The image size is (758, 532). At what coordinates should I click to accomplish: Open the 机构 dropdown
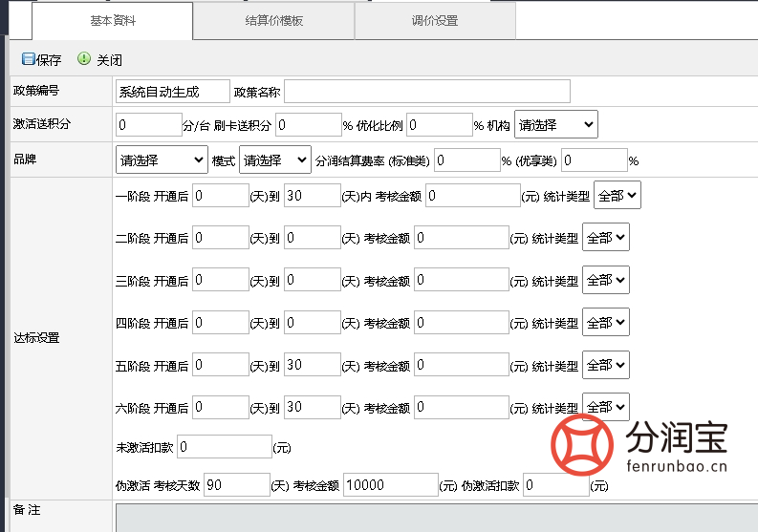(556, 125)
